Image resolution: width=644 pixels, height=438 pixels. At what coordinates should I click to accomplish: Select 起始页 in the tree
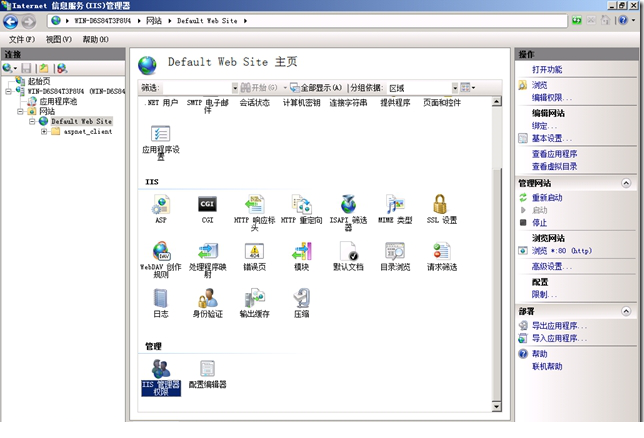coord(39,81)
